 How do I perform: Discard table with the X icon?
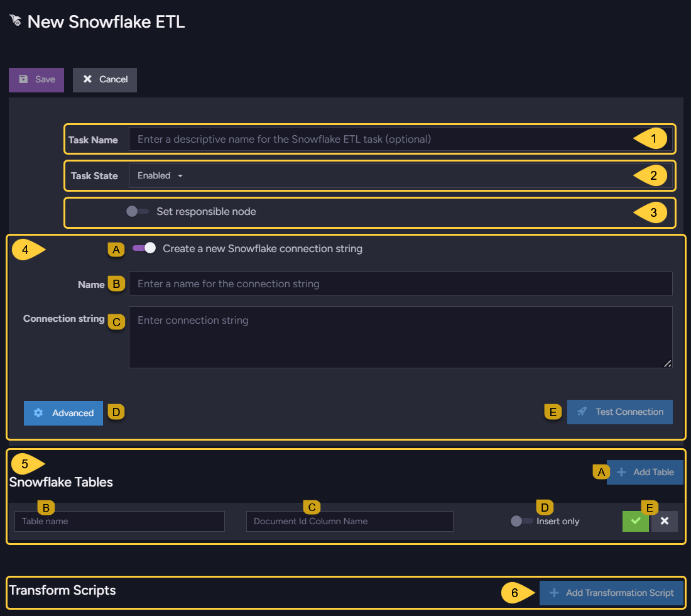(x=665, y=521)
